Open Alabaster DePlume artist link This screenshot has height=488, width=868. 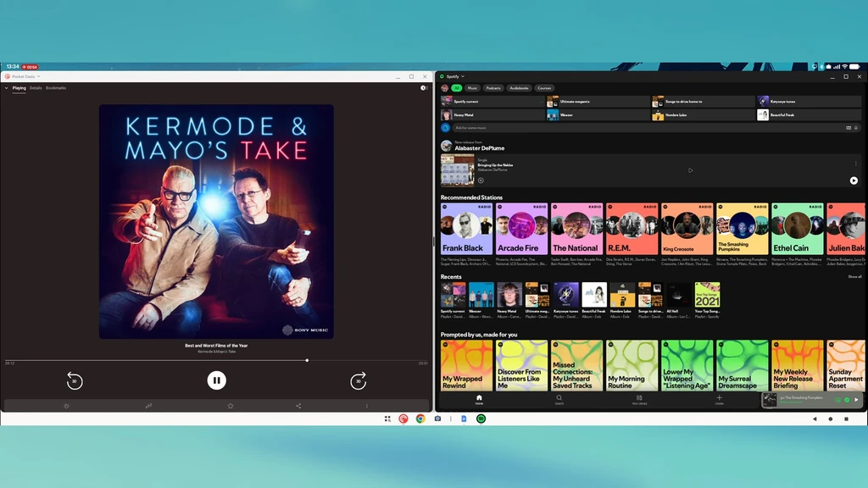click(x=480, y=148)
